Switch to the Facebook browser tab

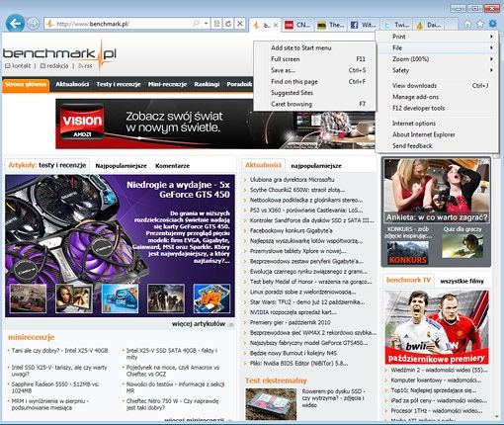363,25
